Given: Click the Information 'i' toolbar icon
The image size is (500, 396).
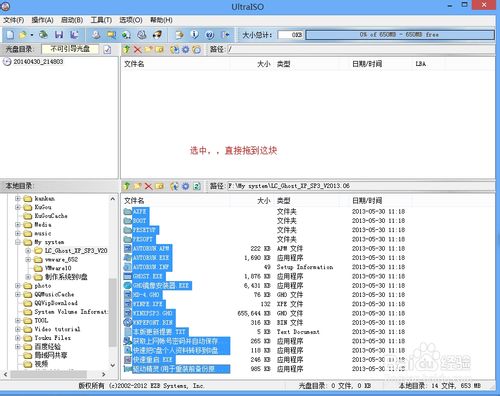Looking at the screenshot, I should tap(195, 35).
